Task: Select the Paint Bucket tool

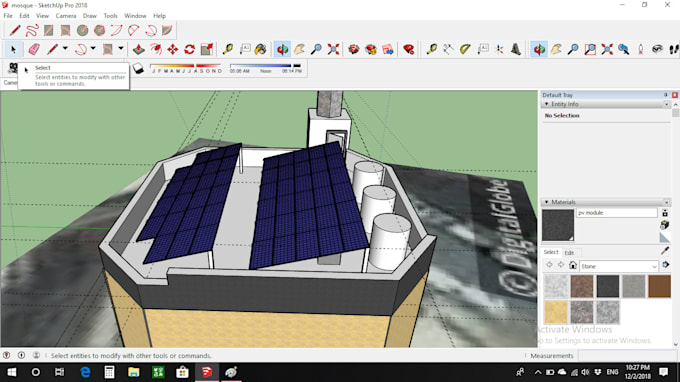Action: [261, 49]
